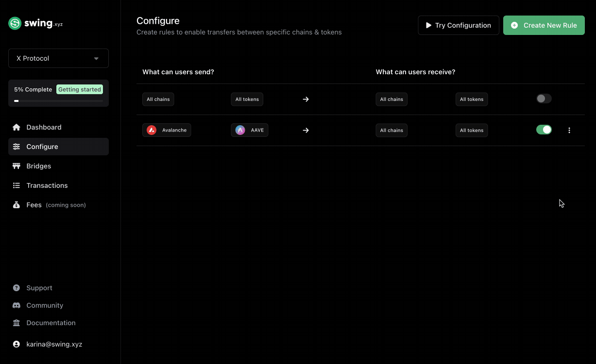The width and height of the screenshot is (596, 364).
Task: Click the Documentation building icon
Action: tap(17, 323)
